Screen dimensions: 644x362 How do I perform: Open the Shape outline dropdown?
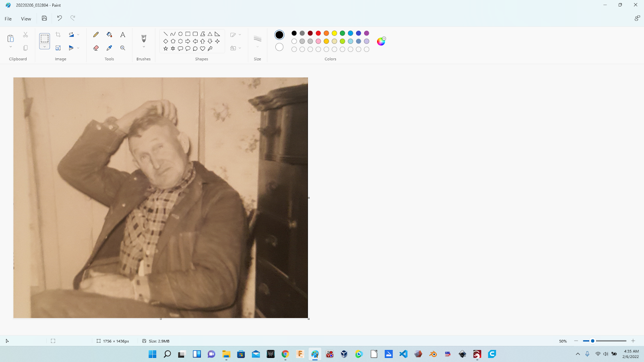tap(235, 35)
